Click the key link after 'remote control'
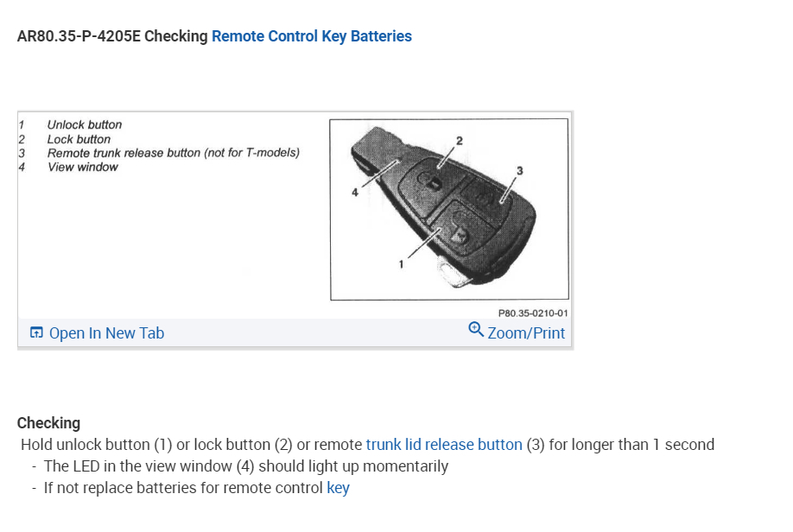 pyautogui.click(x=338, y=488)
